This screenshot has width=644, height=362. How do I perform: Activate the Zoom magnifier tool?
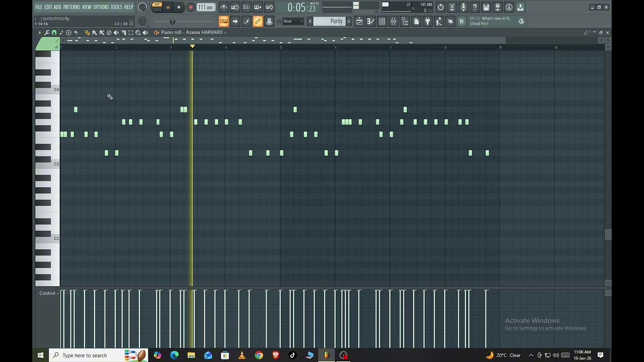pos(138,32)
